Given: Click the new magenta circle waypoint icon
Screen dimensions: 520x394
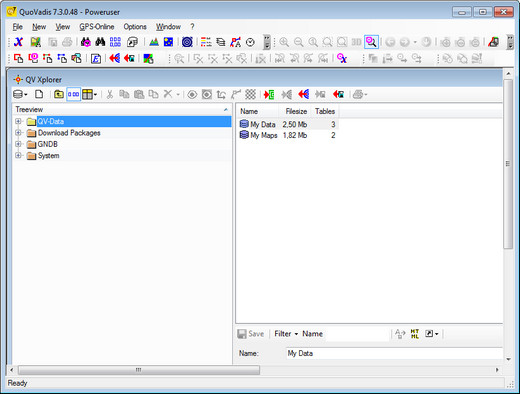Looking at the screenshot, I should (x=33, y=59).
